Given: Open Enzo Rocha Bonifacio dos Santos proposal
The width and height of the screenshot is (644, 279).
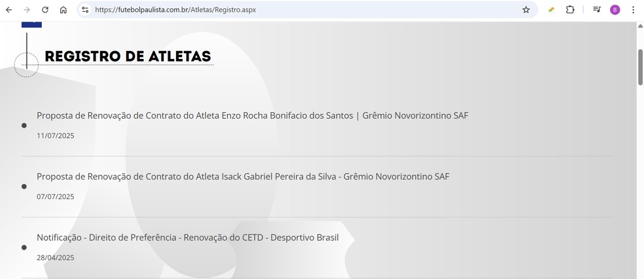Looking at the screenshot, I should tap(252, 116).
